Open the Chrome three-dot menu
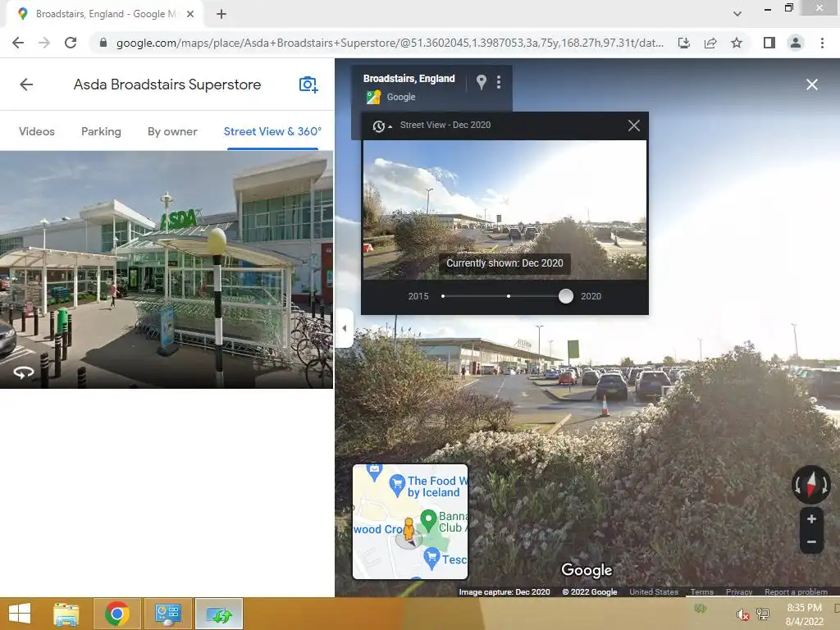 coord(822,43)
